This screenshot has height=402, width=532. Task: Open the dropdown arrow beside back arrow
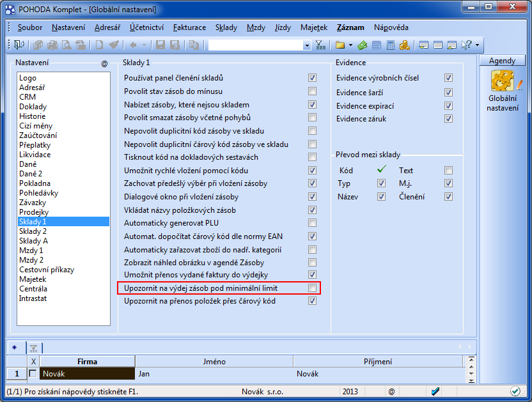(x=144, y=45)
